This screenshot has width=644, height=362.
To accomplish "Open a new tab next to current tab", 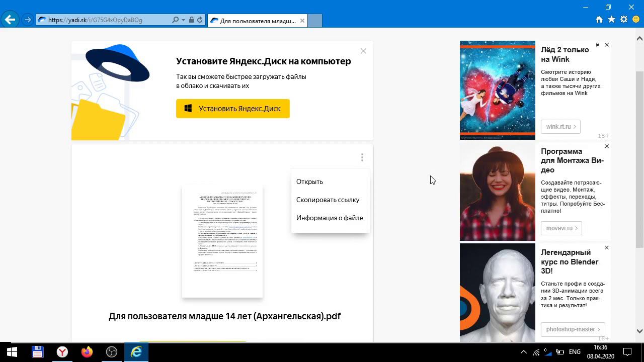I will pos(314,21).
